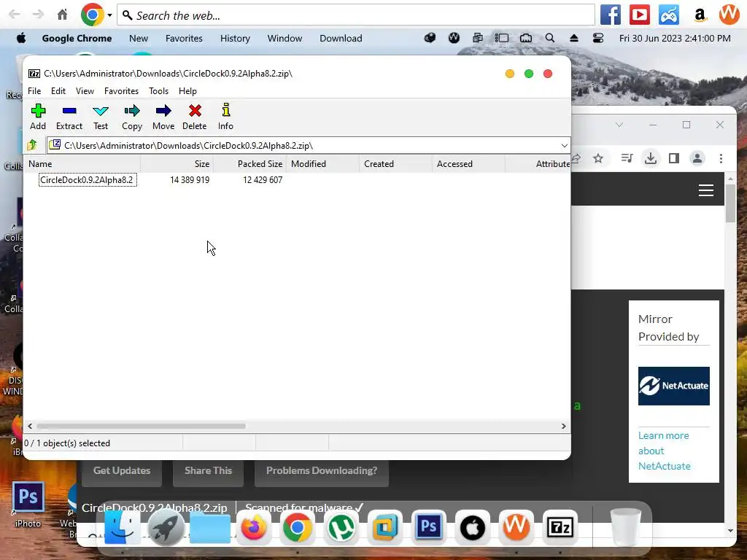The height and width of the screenshot is (560, 747).
Task: Click the 7-Zip horizontal scrollbar thumb
Action: coord(141,426)
